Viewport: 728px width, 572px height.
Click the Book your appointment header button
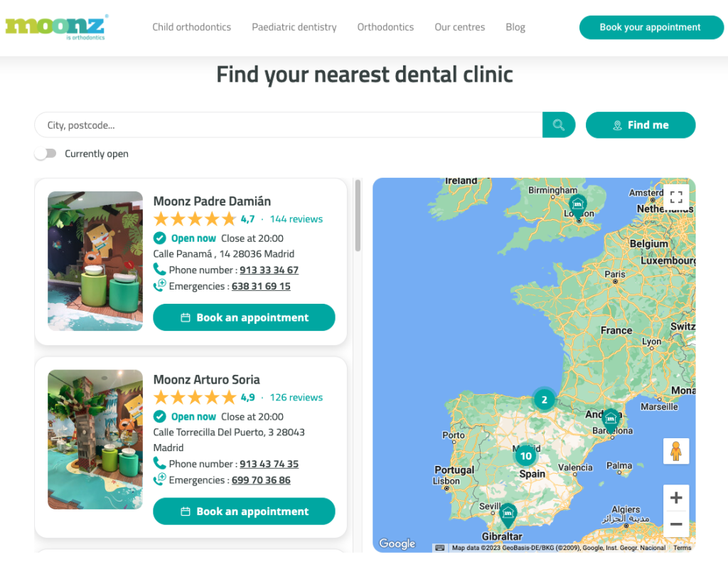[x=651, y=28]
